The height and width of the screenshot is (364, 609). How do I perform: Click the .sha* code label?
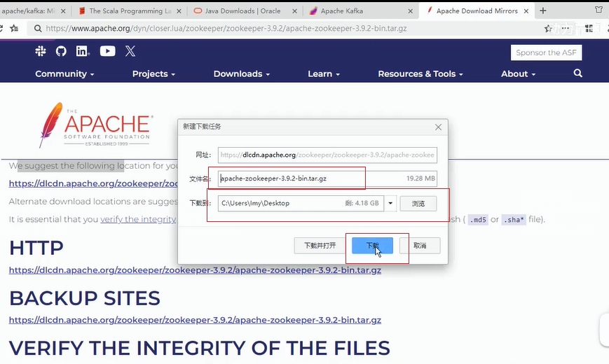tap(514, 220)
